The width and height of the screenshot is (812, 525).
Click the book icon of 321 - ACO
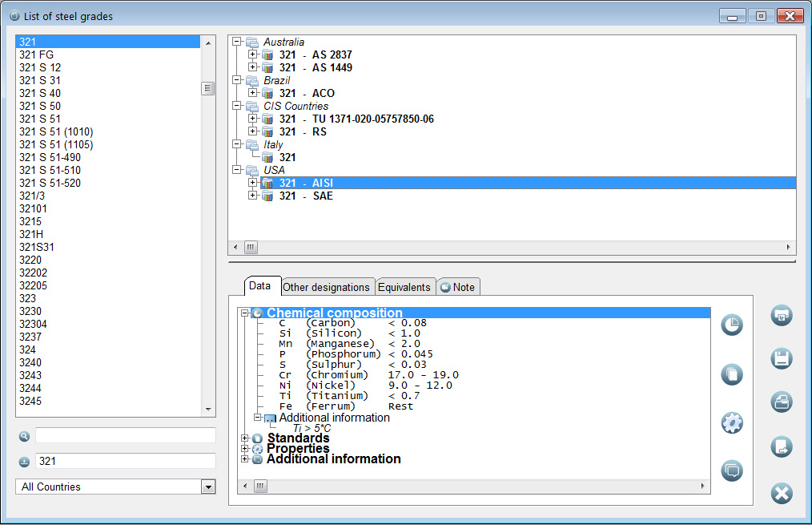click(x=267, y=93)
